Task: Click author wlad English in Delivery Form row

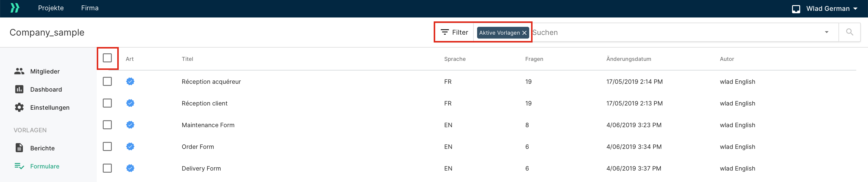Action: pyautogui.click(x=737, y=168)
